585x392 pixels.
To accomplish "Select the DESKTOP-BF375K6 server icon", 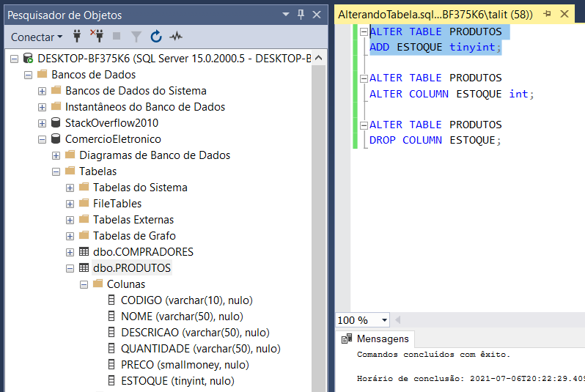I will click(x=28, y=58).
